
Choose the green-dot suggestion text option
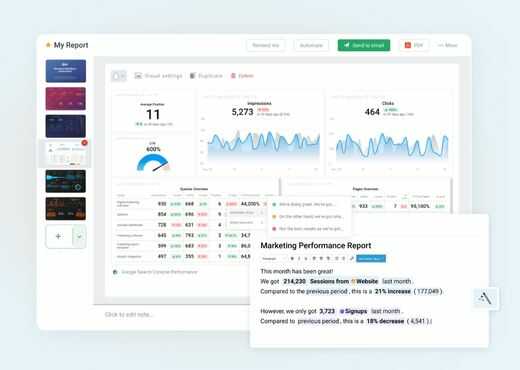pyautogui.click(x=307, y=204)
